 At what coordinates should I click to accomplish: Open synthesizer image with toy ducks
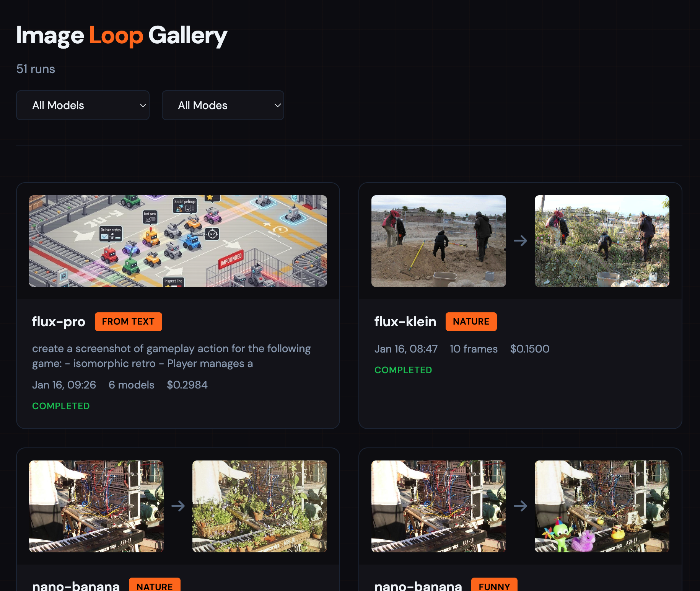click(602, 506)
